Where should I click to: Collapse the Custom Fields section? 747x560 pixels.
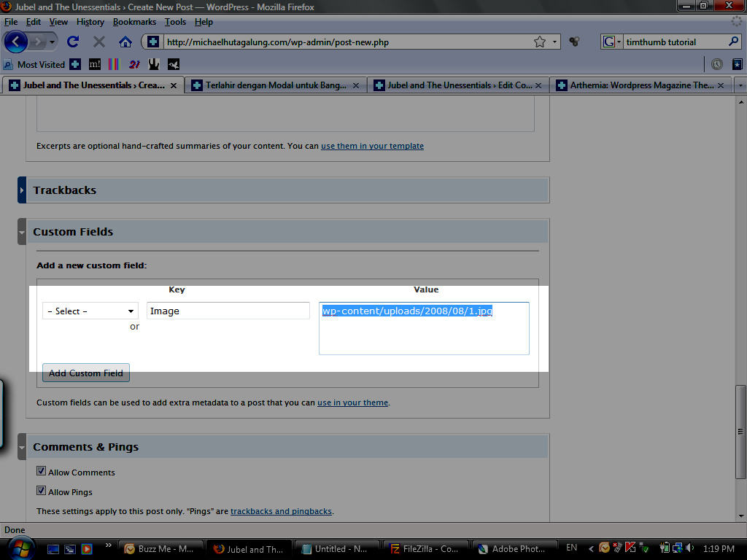point(23,232)
